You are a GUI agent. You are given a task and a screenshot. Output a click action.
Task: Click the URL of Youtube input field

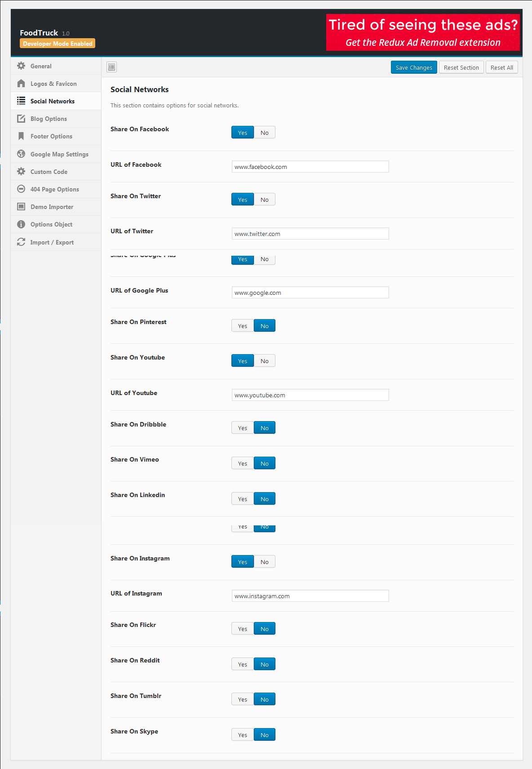[310, 395]
